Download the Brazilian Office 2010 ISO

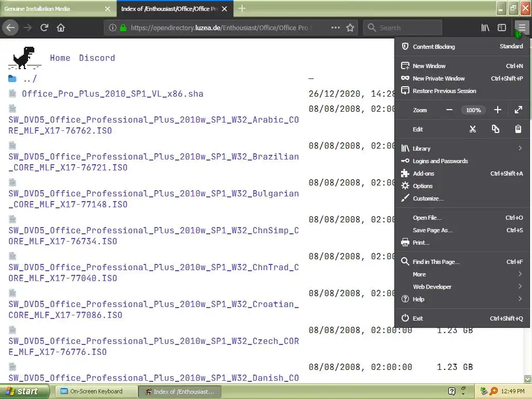[154, 162]
